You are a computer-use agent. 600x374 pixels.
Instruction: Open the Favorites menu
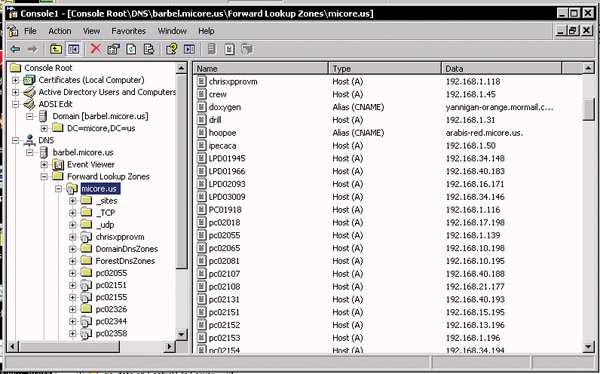[129, 31]
